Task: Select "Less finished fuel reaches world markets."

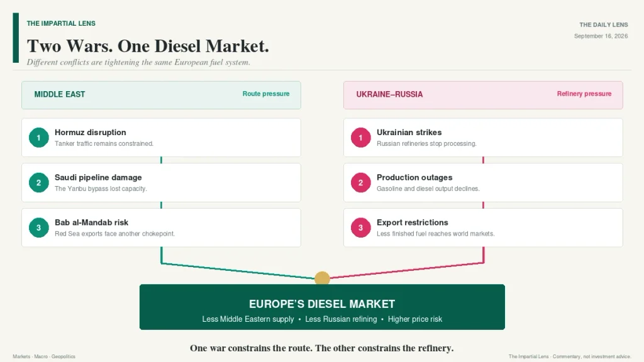Action: 435,234
